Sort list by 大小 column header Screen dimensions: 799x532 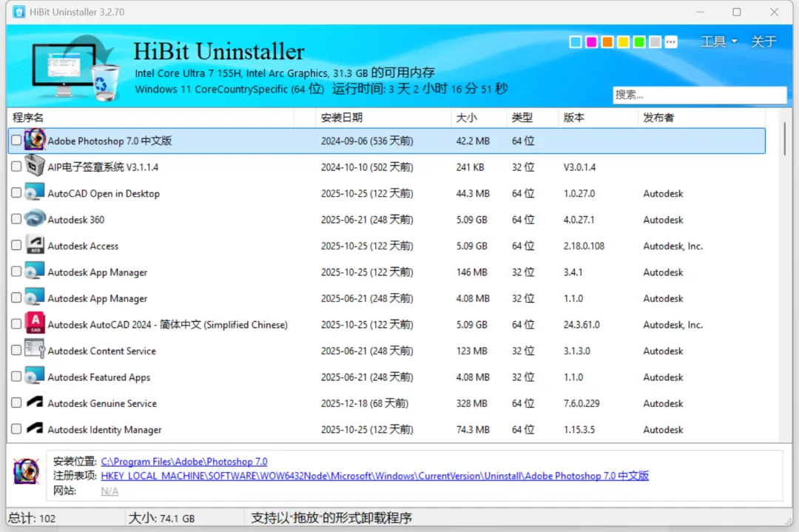click(x=479, y=118)
